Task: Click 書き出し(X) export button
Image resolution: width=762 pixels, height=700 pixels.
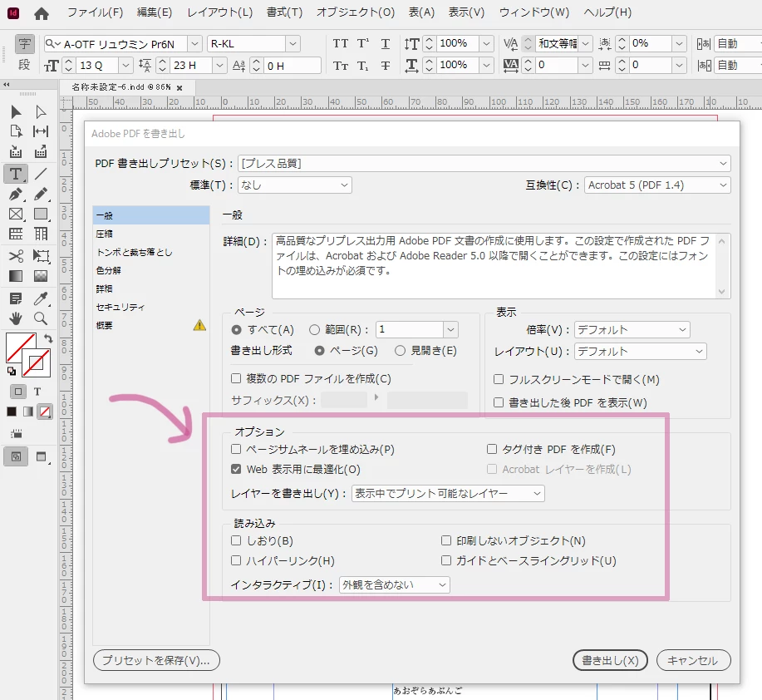Action: 611,660
